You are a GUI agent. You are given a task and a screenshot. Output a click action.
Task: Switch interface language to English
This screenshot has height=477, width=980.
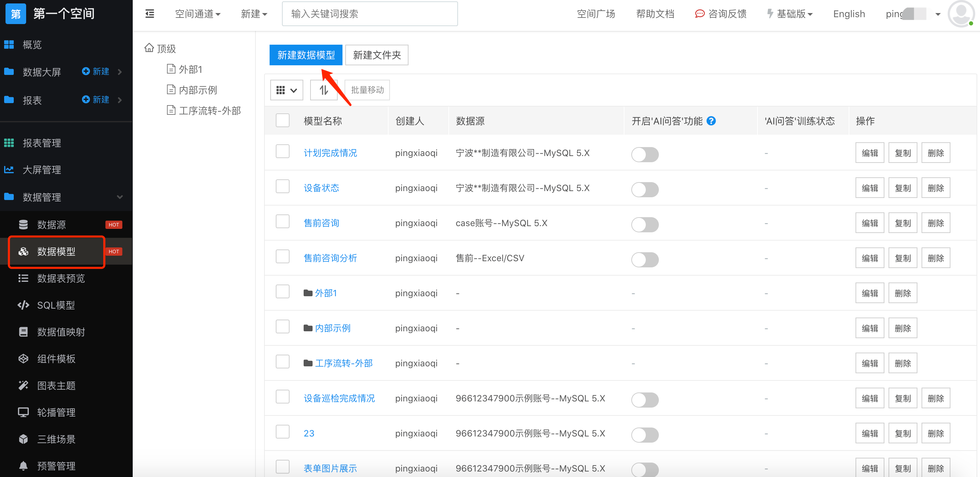(849, 14)
